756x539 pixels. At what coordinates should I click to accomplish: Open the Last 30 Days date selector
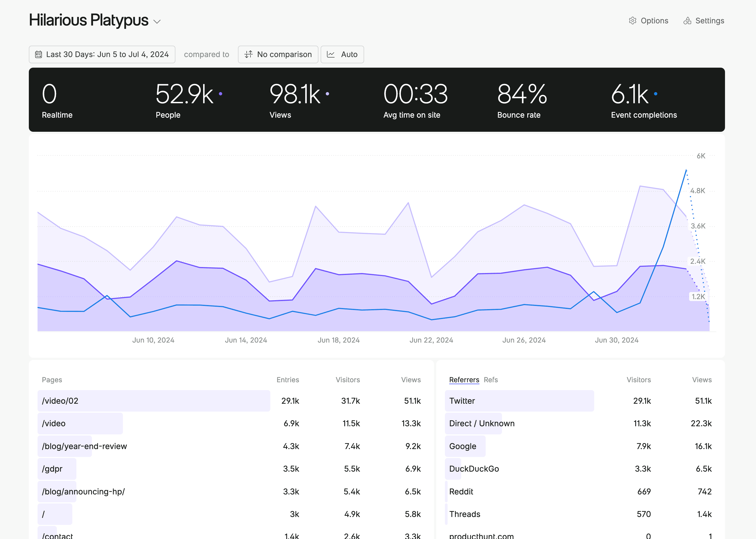click(102, 54)
